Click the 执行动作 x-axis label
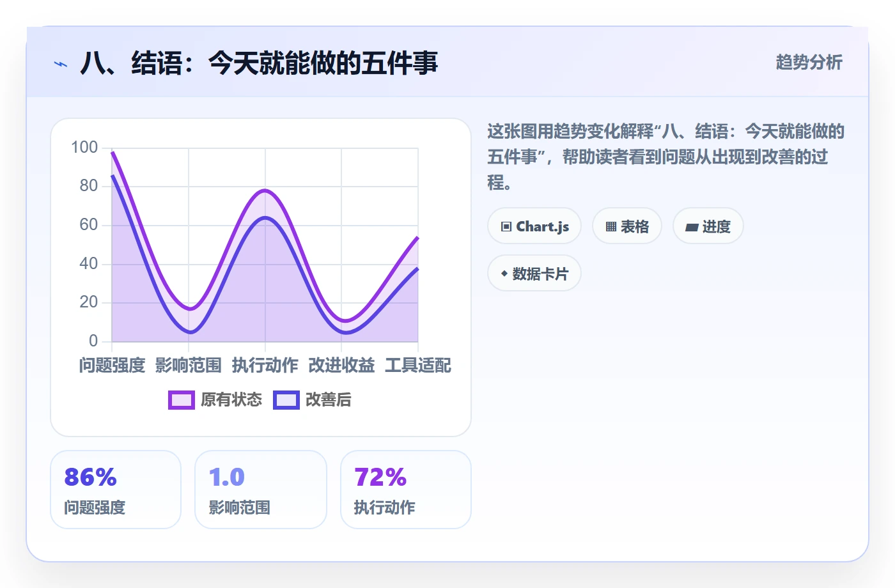 (265, 366)
